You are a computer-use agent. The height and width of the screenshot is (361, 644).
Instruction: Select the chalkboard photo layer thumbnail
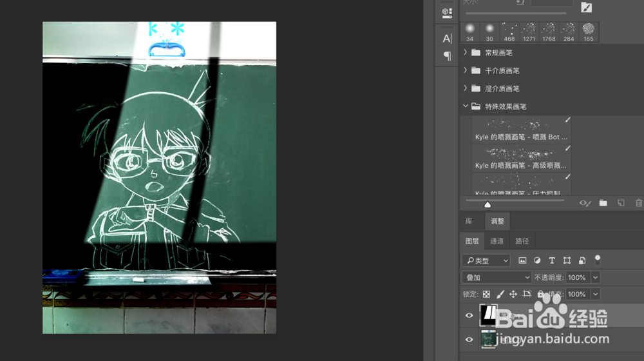pyautogui.click(x=488, y=340)
